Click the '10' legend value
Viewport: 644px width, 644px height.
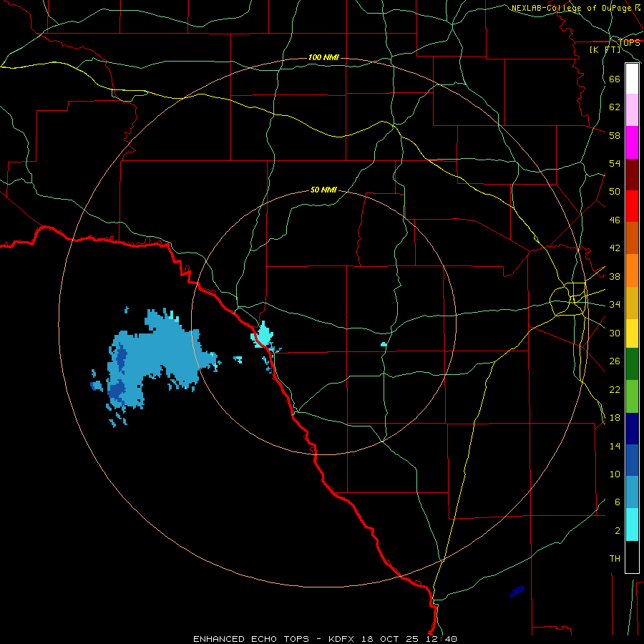tap(615, 474)
